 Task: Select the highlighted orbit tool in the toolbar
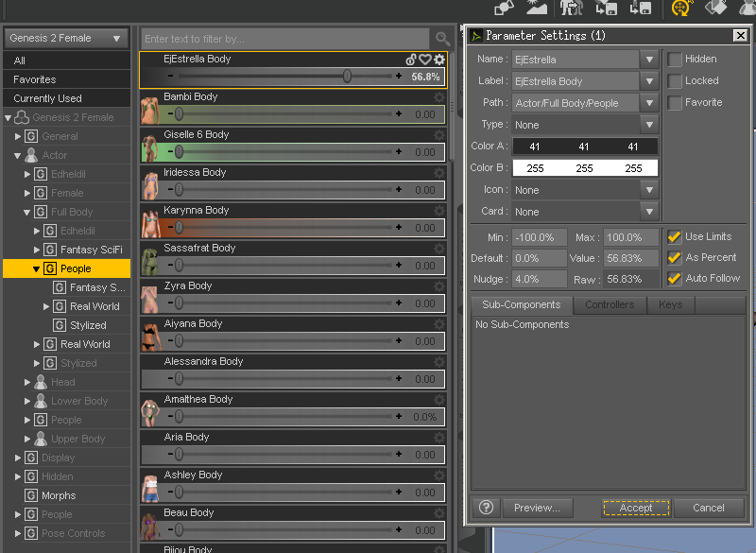(x=679, y=9)
